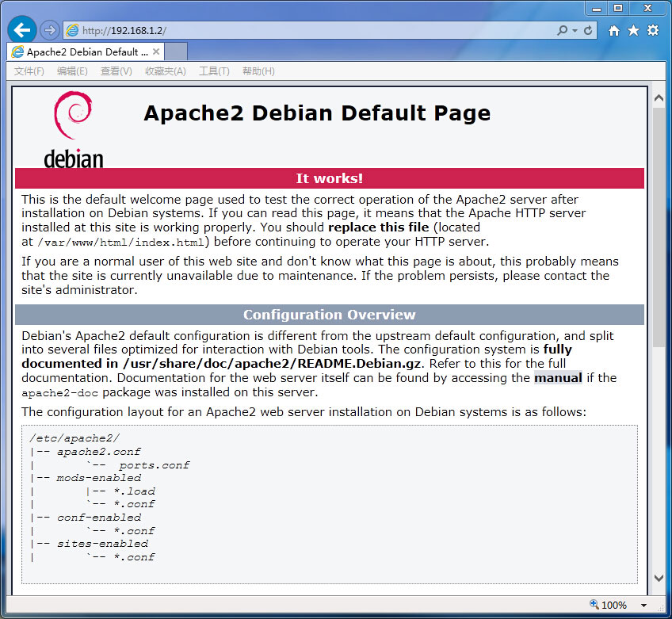The height and width of the screenshot is (619, 672).
Task: Click the Configuration Overview heading
Action: pyautogui.click(x=329, y=315)
